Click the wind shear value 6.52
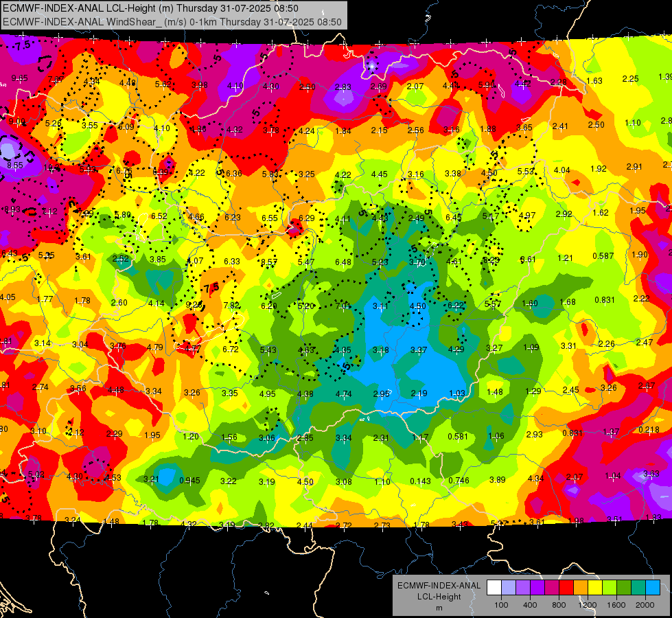Screen dimensions: 672x618 point(159,216)
